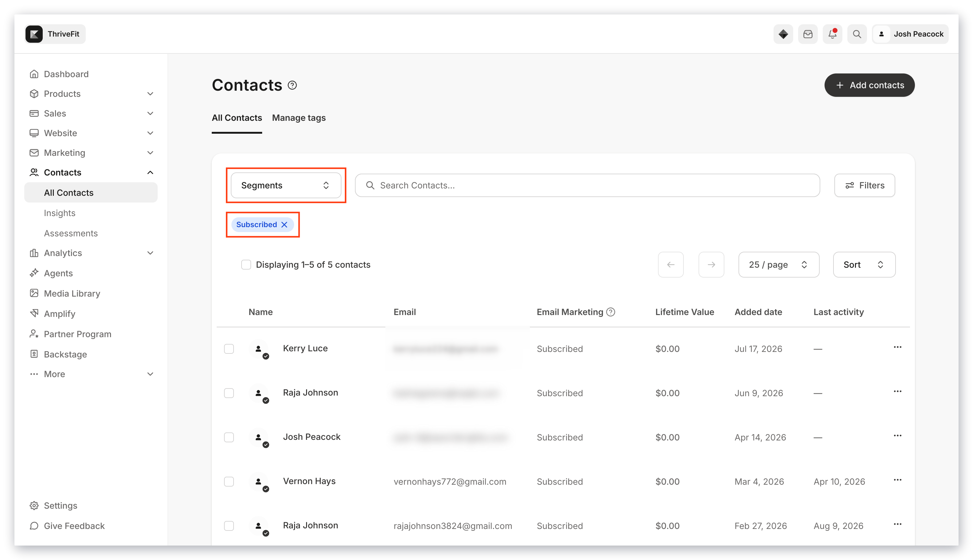Open the Segments dropdown

(286, 185)
